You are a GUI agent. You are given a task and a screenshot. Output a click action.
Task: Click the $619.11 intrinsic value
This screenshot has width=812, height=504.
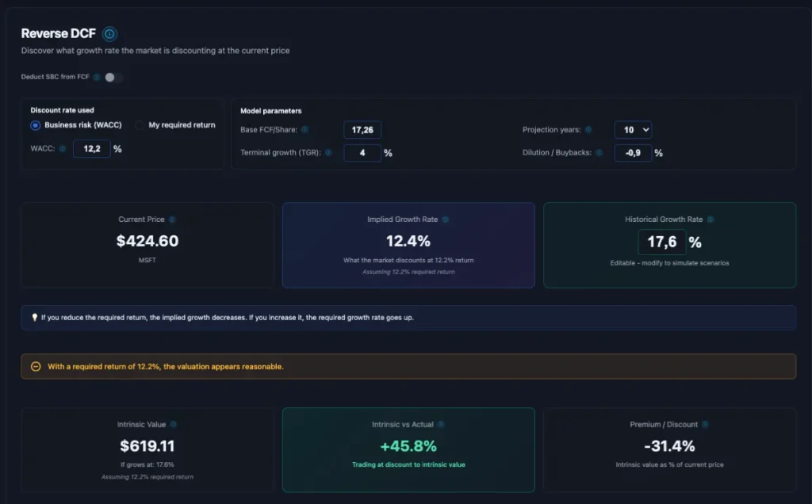tap(147, 446)
